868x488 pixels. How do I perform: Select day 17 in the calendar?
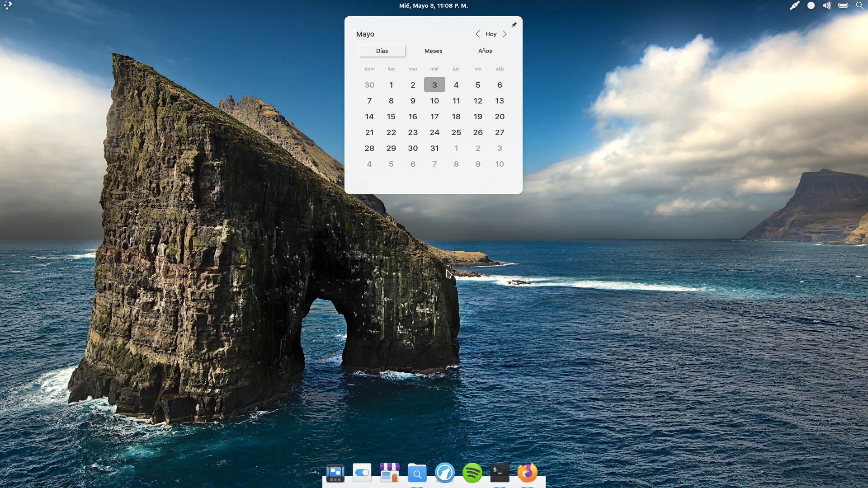point(434,117)
